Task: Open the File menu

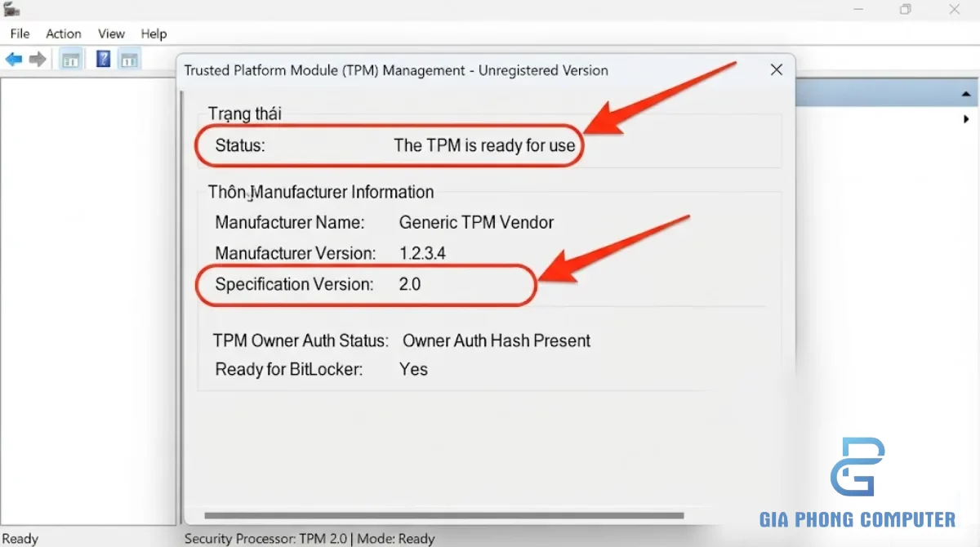Action: coord(20,33)
